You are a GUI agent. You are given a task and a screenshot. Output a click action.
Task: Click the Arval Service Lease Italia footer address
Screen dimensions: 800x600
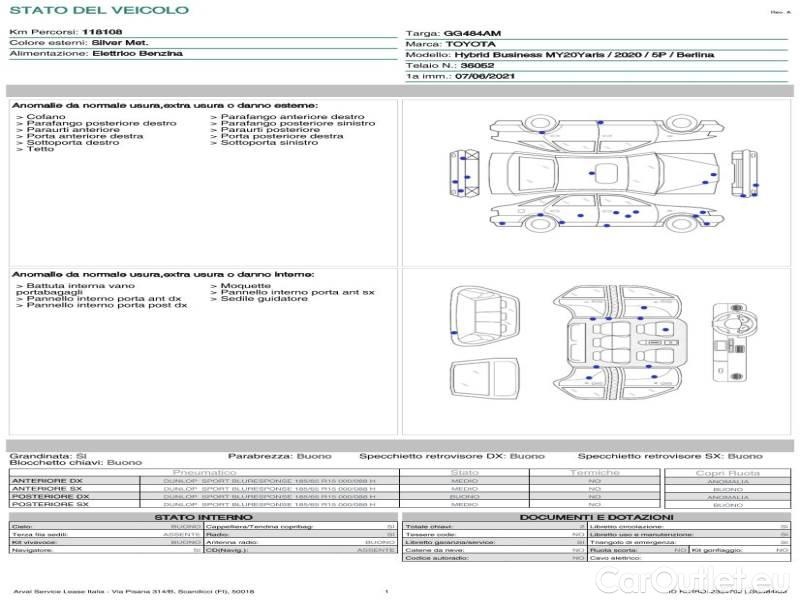pyautogui.click(x=134, y=592)
